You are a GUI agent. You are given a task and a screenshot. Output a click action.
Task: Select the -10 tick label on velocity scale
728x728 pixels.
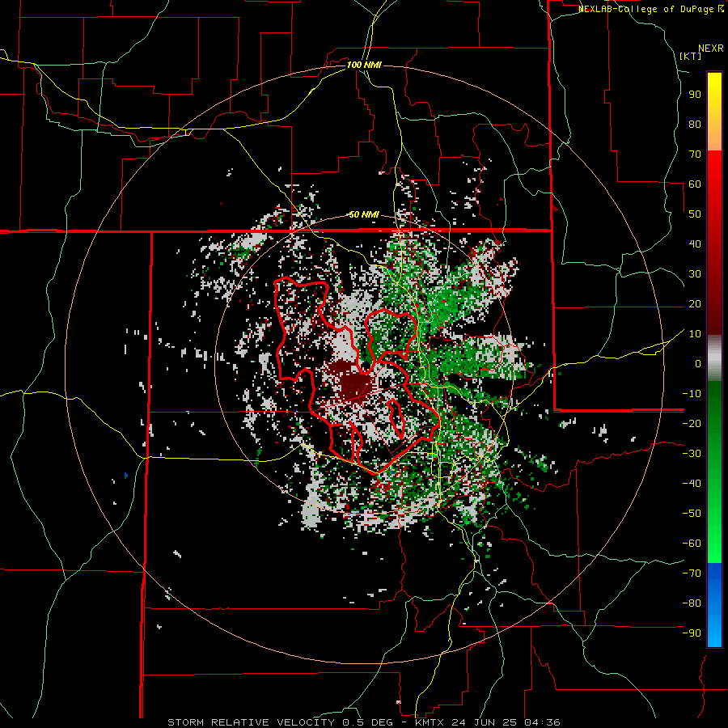pyautogui.click(x=692, y=394)
